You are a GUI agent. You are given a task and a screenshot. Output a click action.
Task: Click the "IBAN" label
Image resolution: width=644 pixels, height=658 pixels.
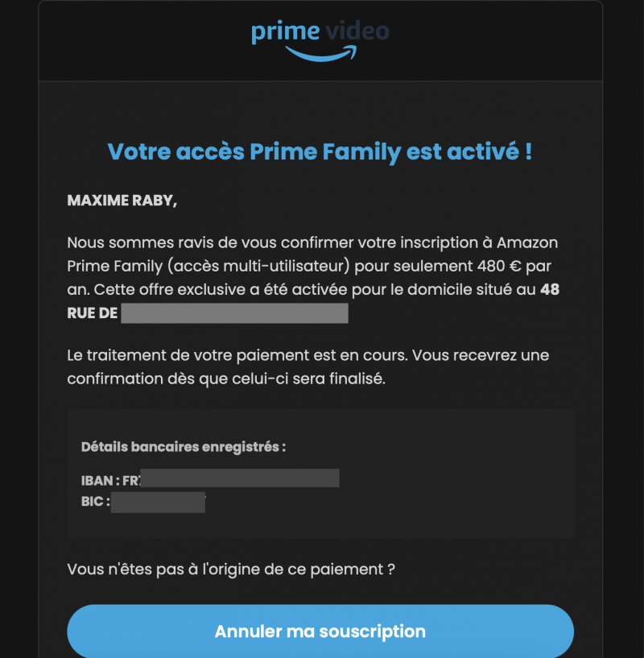(x=97, y=481)
